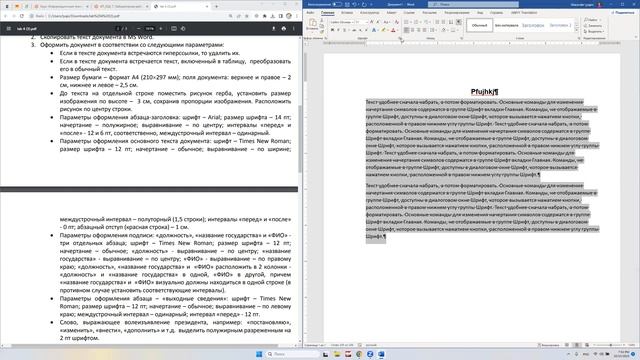The height and width of the screenshot is (360, 640).
Task: Click the Word zoom slider in status bar
Action: click(610, 345)
